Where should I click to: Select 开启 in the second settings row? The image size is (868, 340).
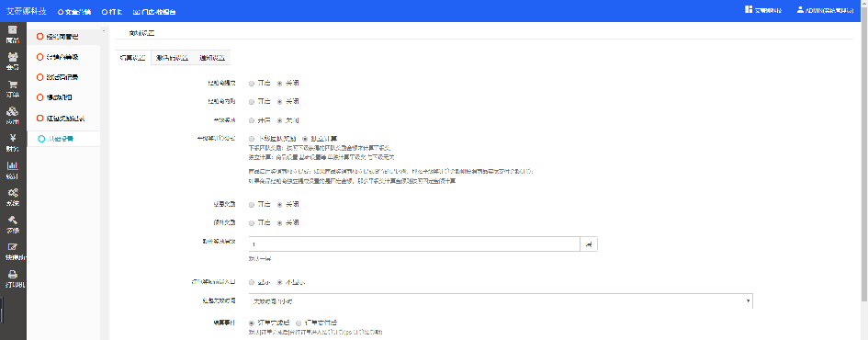point(252,102)
